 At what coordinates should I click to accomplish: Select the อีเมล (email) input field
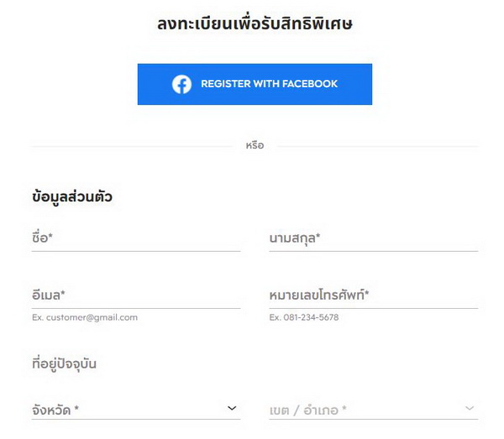(x=135, y=295)
